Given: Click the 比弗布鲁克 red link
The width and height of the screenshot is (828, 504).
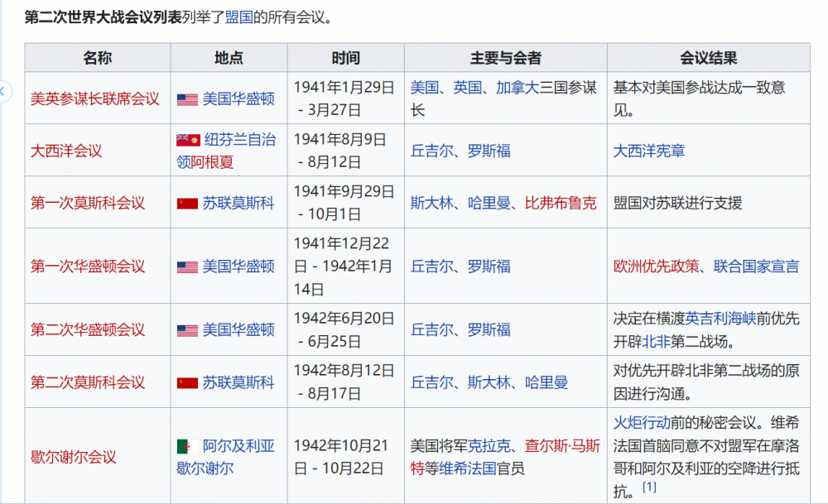Looking at the screenshot, I should 561,203.
